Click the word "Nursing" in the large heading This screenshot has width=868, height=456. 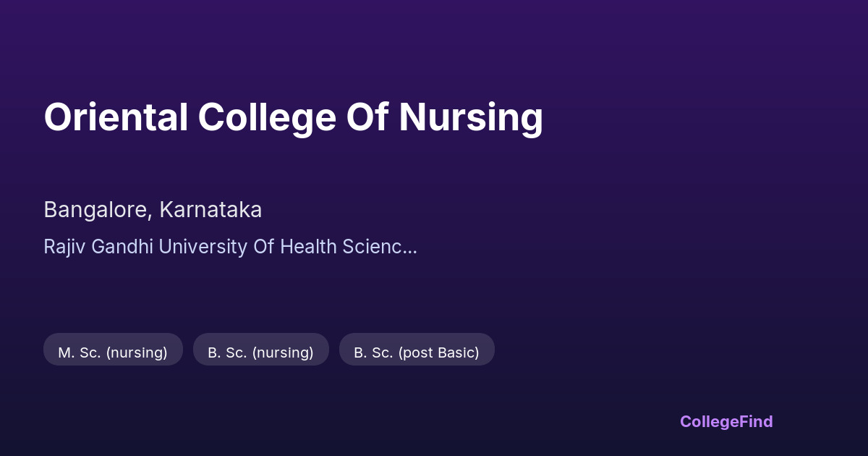pos(471,117)
